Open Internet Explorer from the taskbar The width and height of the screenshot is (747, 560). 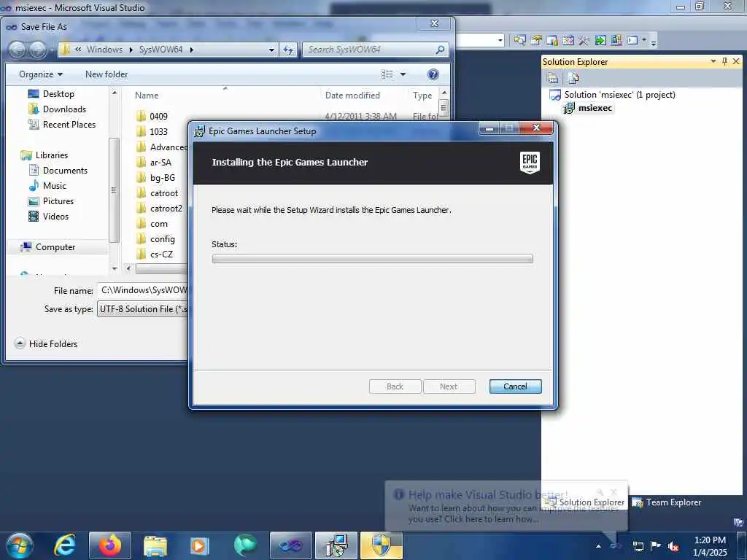[x=64, y=545]
